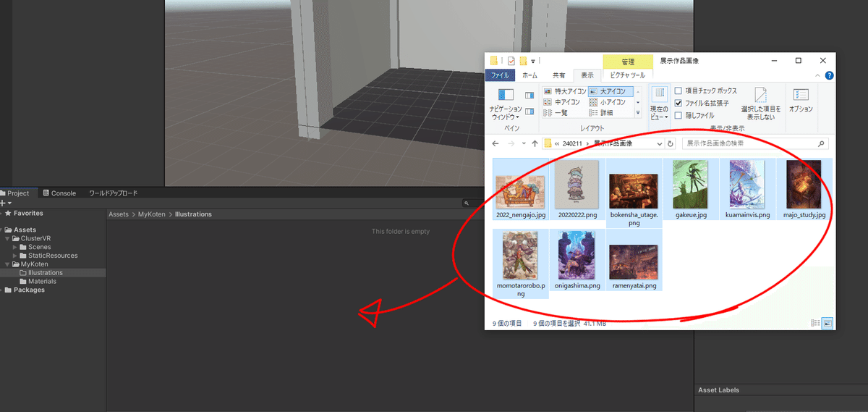Expand the layout gallery more-options arrow

click(x=638, y=112)
